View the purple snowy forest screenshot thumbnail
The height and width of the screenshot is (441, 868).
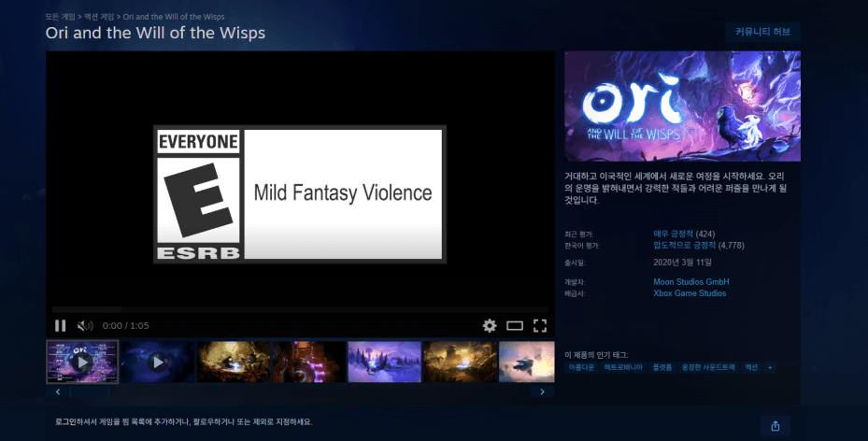click(x=384, y=362)
